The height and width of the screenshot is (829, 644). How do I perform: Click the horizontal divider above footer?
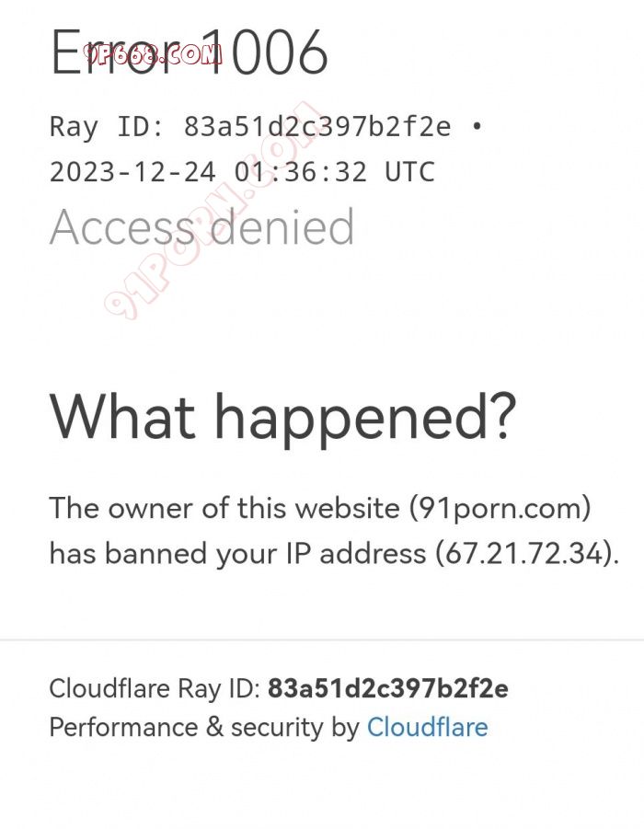point(322,639)
